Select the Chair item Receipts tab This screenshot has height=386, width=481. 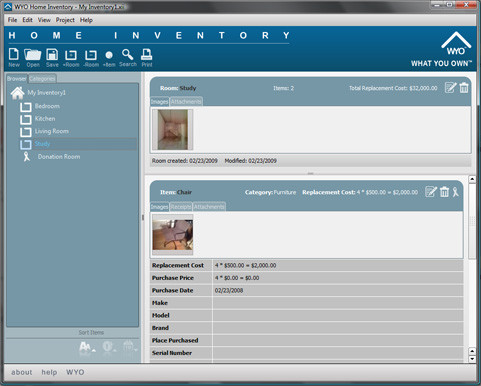(181, 207)
